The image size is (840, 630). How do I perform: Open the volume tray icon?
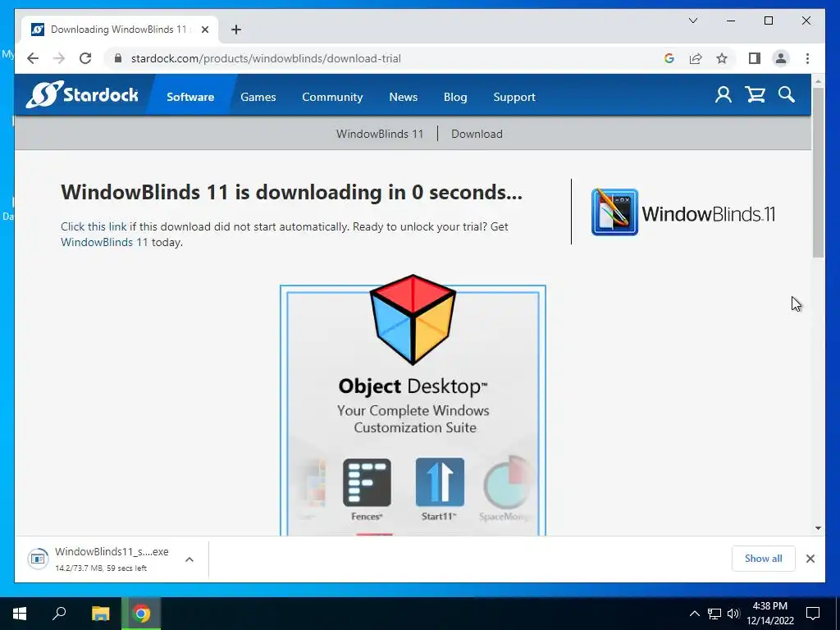(x=733, y=614)
